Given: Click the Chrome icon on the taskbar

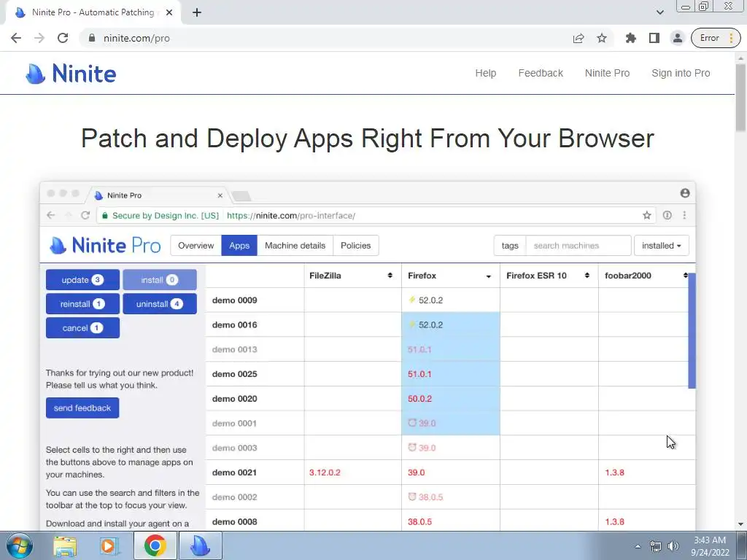Looking at the screenshot, I should pyautogui.click(x=155, y=545).
